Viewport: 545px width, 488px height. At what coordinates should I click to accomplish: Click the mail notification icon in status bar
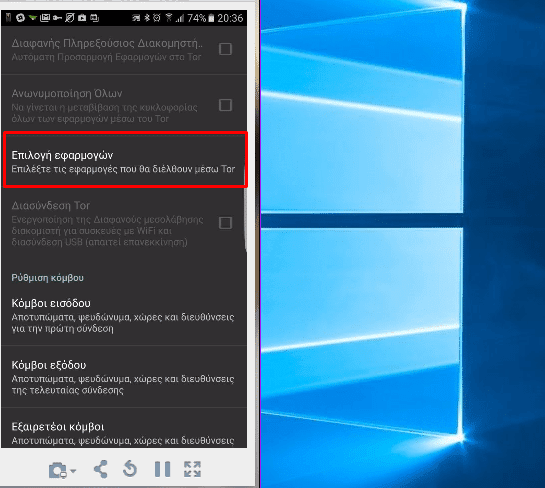point(45,18)
